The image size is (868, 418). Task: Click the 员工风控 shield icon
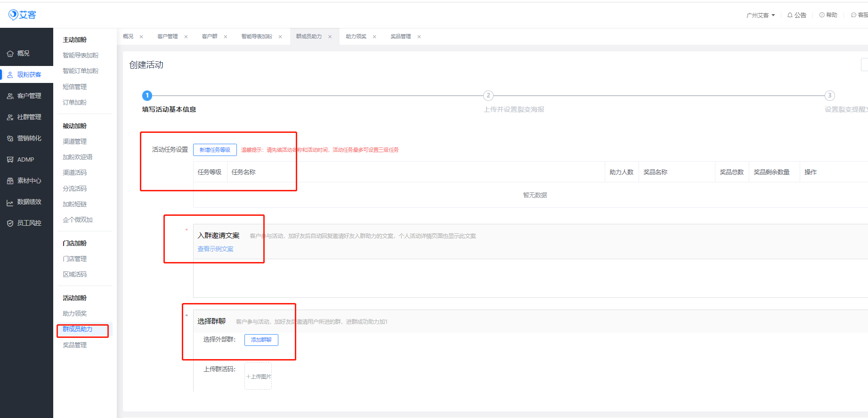pyautogui.click(x=10, y=223)
